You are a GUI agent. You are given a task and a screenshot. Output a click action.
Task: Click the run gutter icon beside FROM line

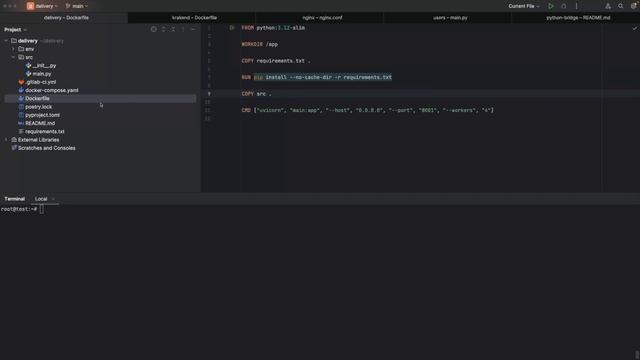click(x=232, y=28)
